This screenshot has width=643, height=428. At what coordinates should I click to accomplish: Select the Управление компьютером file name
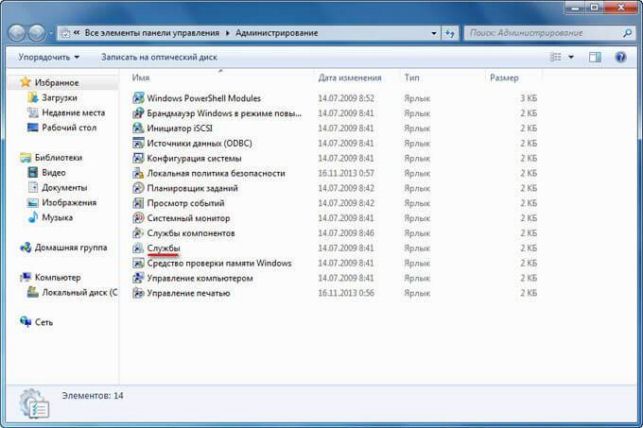pos(200,278)
